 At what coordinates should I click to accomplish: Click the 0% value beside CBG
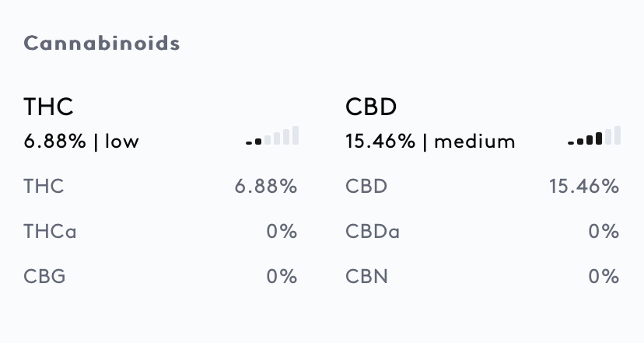[282, 277]
